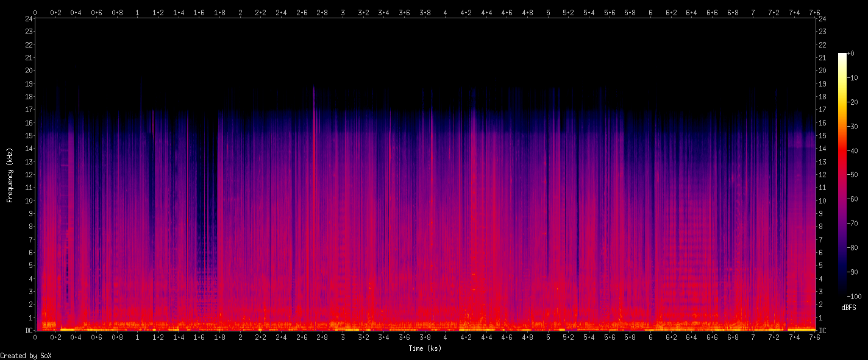Click the 24 label on the left frequency axis
The height and width of the screenshot is (360, 868).
[29, 18]
